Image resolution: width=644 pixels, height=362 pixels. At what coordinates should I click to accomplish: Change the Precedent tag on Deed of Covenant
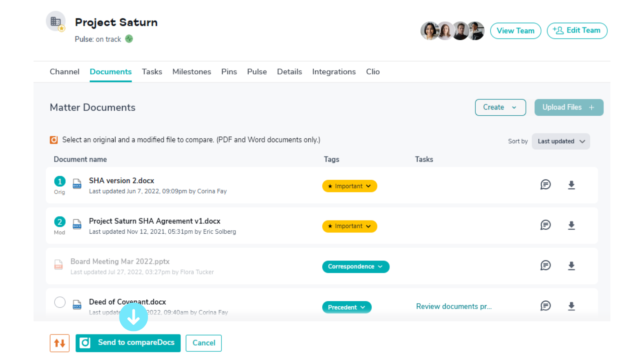tap(346, 307)
